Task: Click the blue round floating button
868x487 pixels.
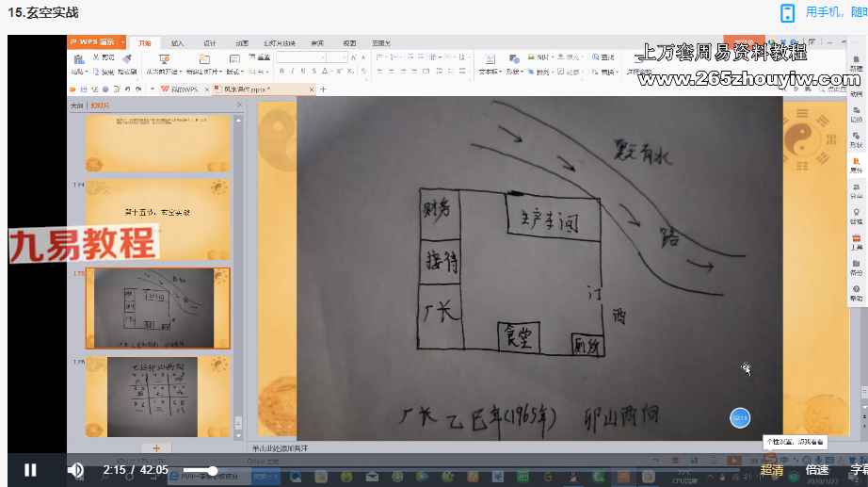Action: pos(740,417)
